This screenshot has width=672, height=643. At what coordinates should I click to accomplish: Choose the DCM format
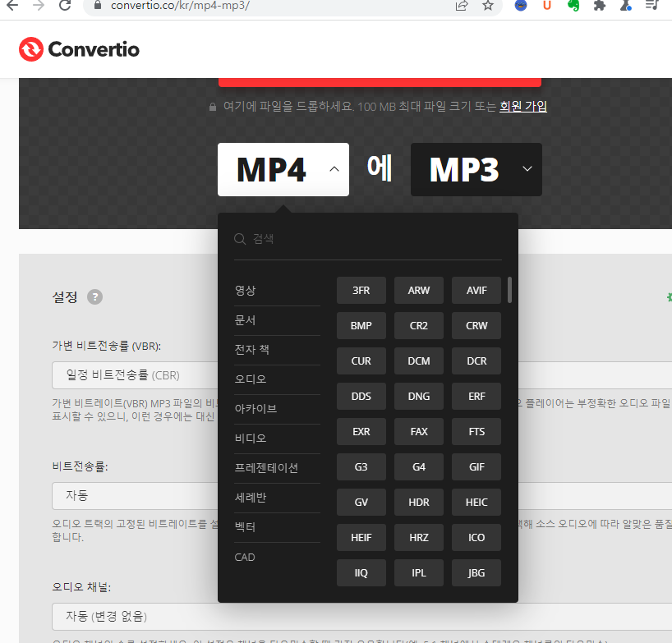point(419,361)
